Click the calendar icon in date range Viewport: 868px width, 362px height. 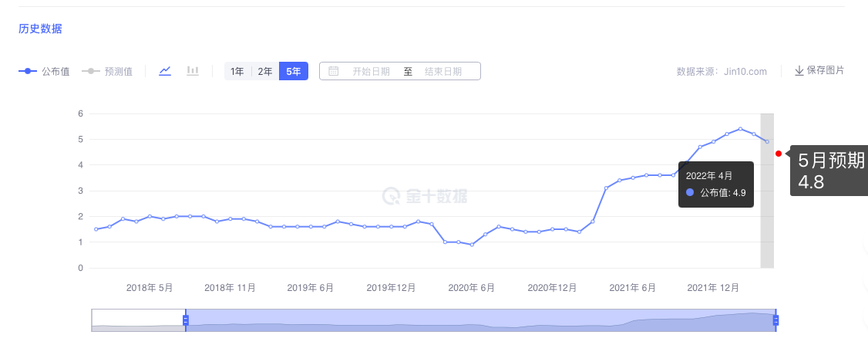[x=334, y=71]
